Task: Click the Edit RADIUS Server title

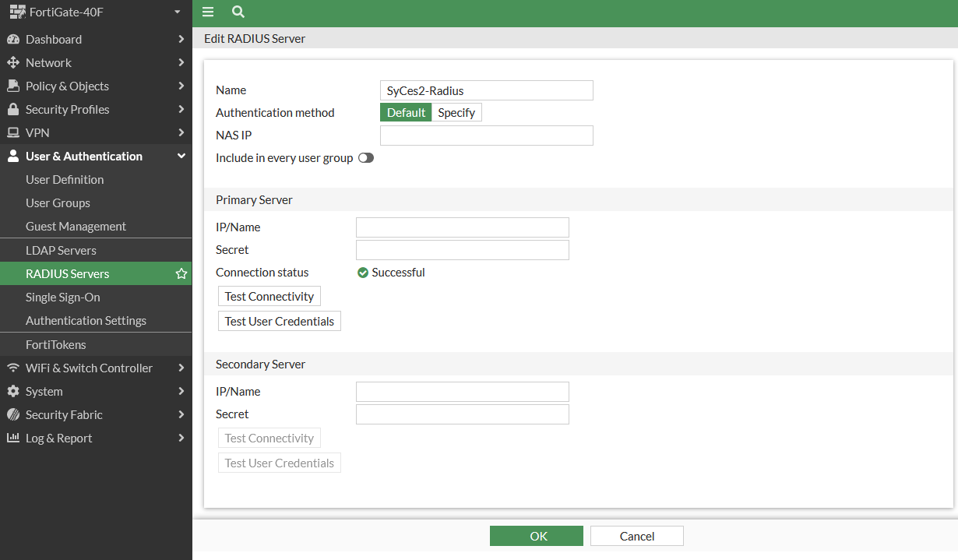Action: point(255,38)
